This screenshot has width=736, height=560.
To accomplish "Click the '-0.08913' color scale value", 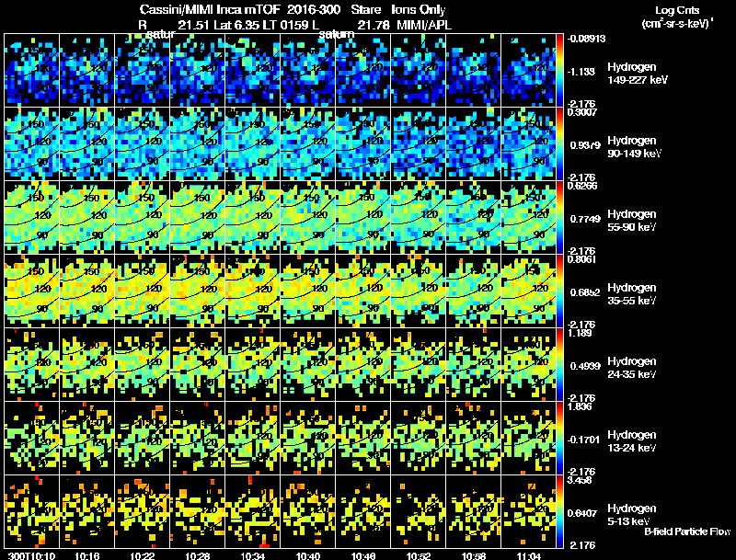I will pos(586,39).
